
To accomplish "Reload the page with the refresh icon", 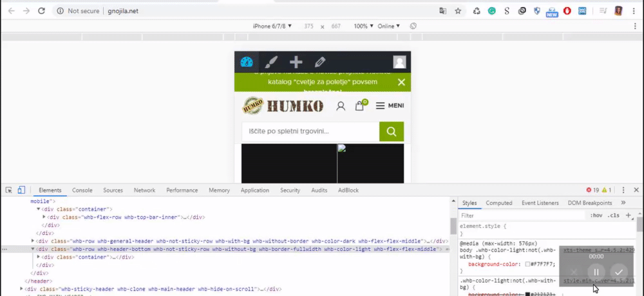I will point(41,11).
